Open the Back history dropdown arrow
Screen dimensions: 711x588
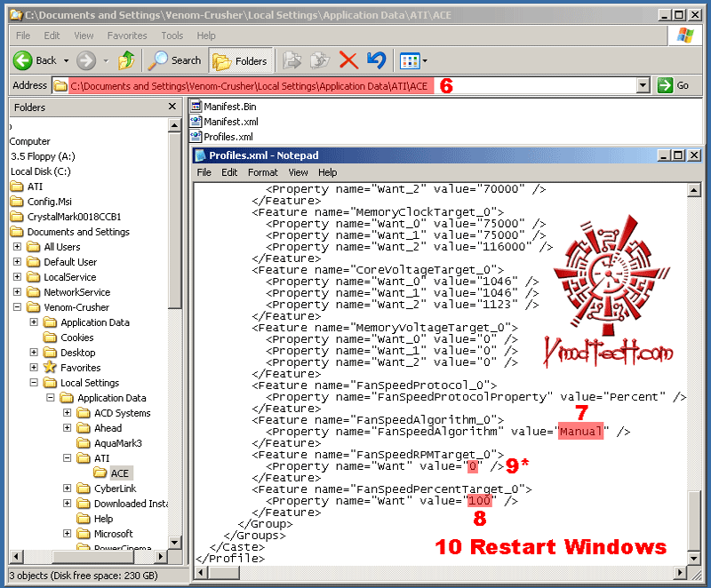point(66,60)
